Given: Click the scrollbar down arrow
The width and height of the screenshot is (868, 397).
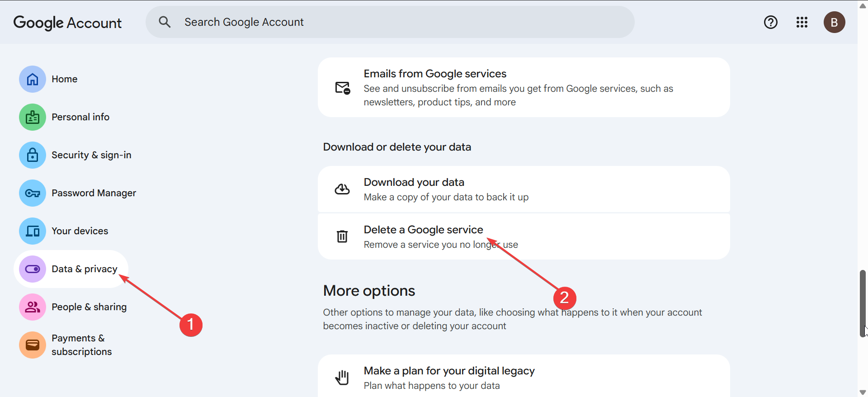Looking at the screenshot, I should click(x=863, y=392).
